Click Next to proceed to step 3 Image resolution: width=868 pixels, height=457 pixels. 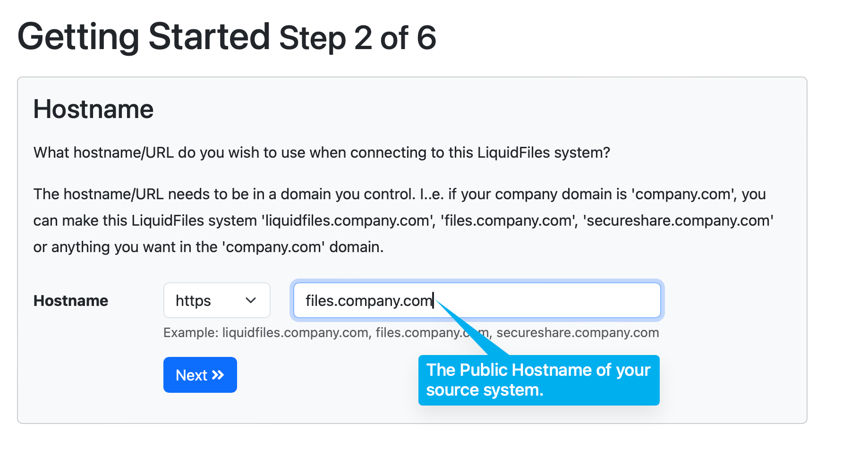(200, 375)
